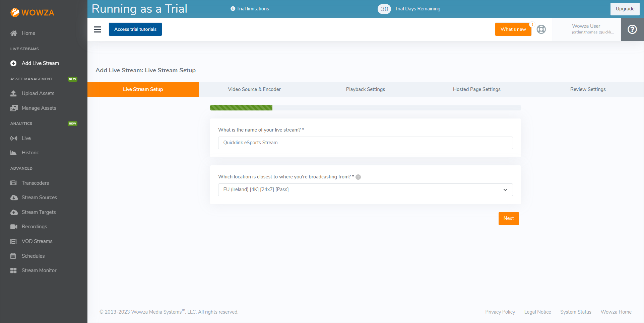Click the Upload Assets icon
Image resolution: width=644 pixels, height=323 pixels.
[x=14, y=93]
